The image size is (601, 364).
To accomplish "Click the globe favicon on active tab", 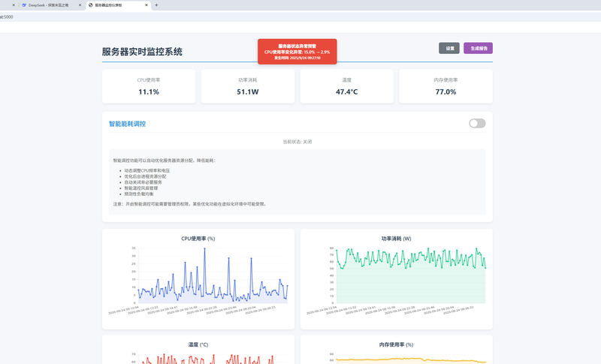I will pos(90,5).
